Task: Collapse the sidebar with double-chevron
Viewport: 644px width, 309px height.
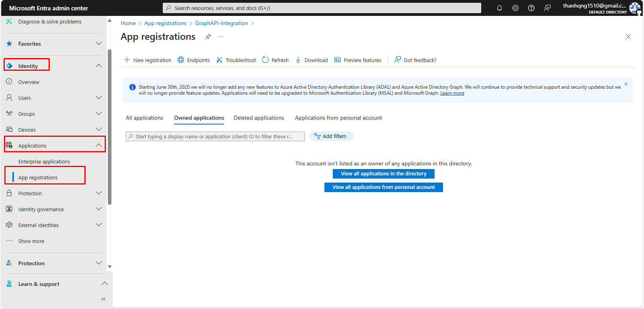Action: click(103, 299)
